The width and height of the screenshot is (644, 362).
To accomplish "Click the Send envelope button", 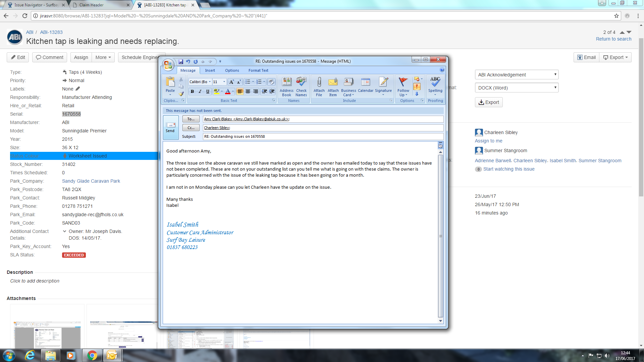I will pos(170,127).
